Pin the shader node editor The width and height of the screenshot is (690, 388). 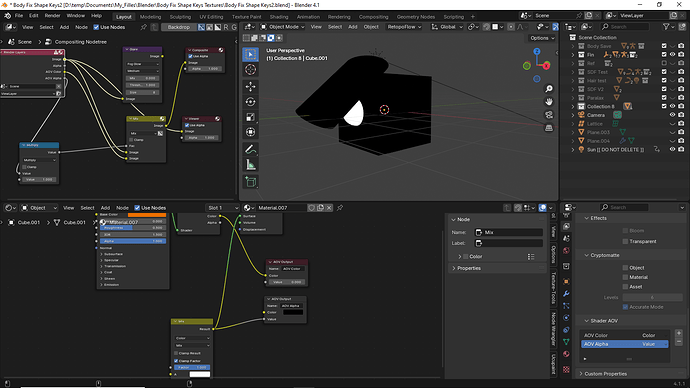(340, 208)
